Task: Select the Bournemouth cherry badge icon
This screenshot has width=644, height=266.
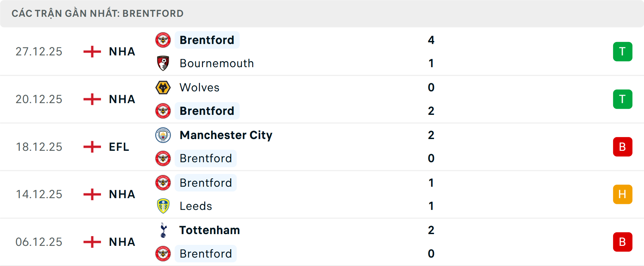Action: [163, 63]
